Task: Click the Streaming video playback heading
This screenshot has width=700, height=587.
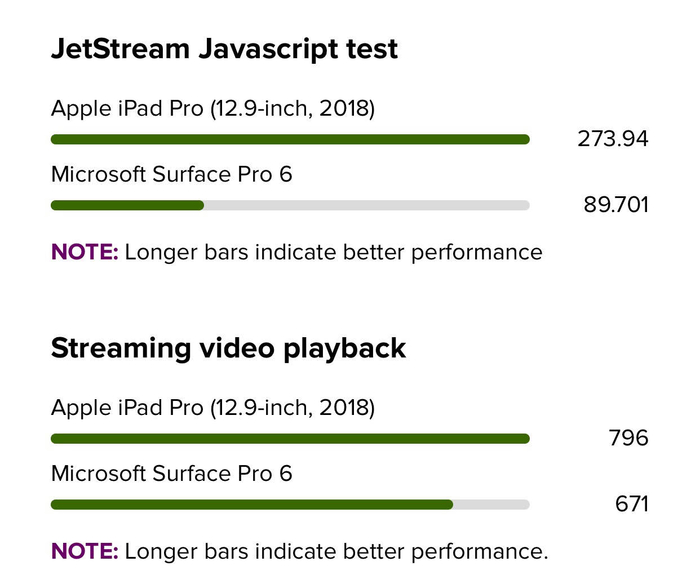Action: click(x=228, y=348)
